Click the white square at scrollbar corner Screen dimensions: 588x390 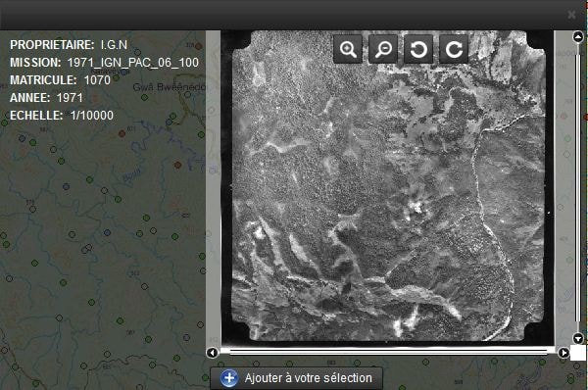click(578, 353)
